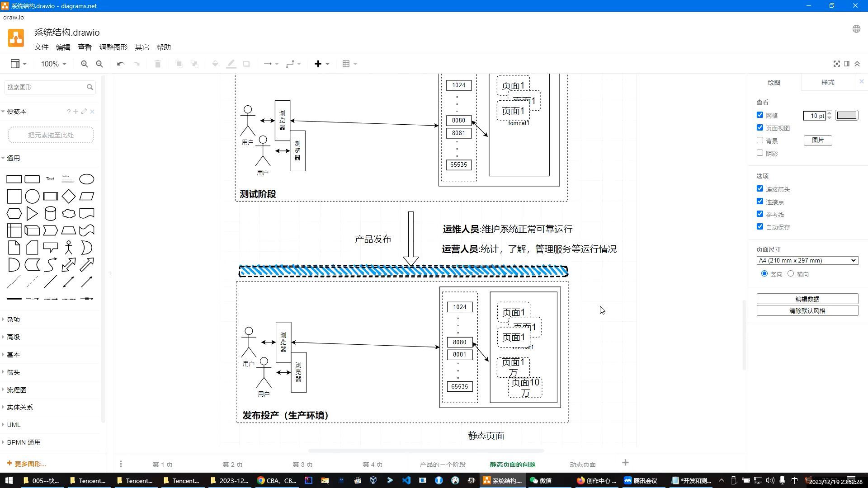The height and width of the screenshot is (488, 868).
Task: Switch to the 动态页面 page tab
Action: (583, 465)
